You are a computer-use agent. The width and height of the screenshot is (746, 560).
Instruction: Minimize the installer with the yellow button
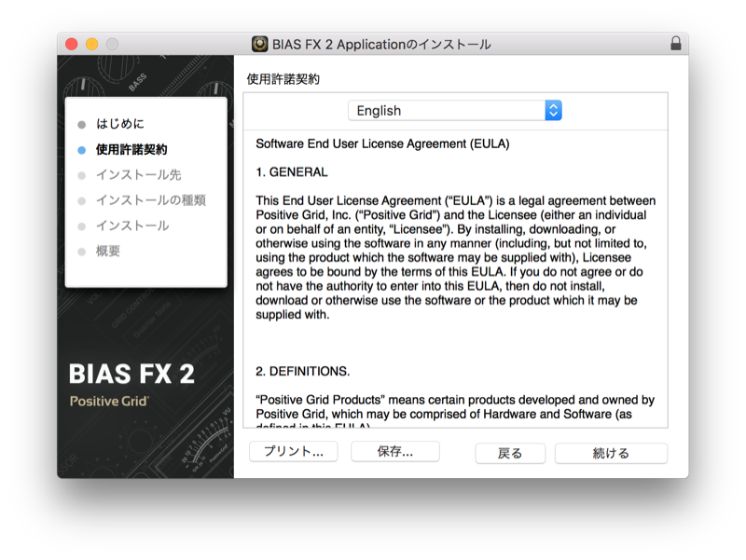pos(91,44)
